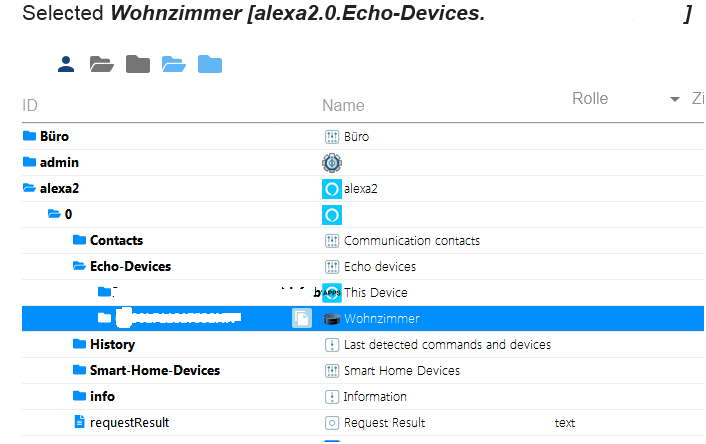Screen dimensions: 706x444
Task: Click the Echo device icon beside Wohnzimmer
Action: click(x=332, y=319)
